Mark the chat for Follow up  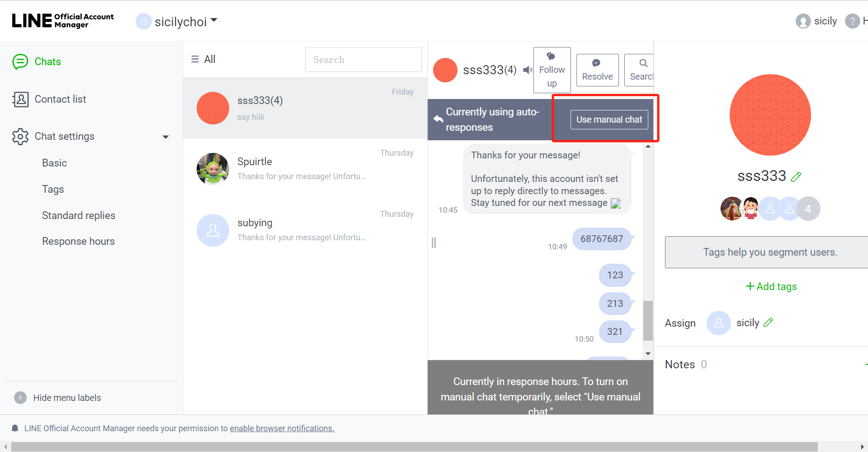coord(552,70)
